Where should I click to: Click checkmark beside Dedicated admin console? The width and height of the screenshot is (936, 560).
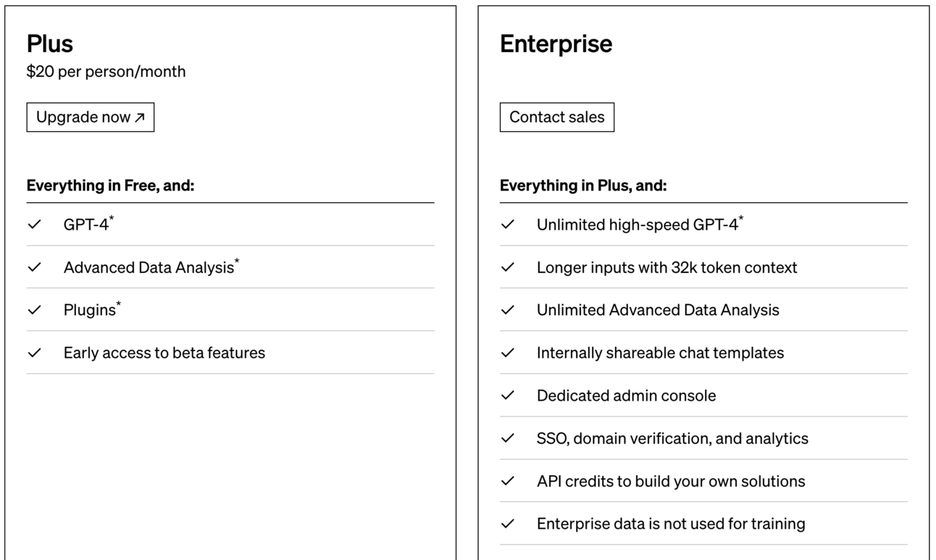click(507, 396)
